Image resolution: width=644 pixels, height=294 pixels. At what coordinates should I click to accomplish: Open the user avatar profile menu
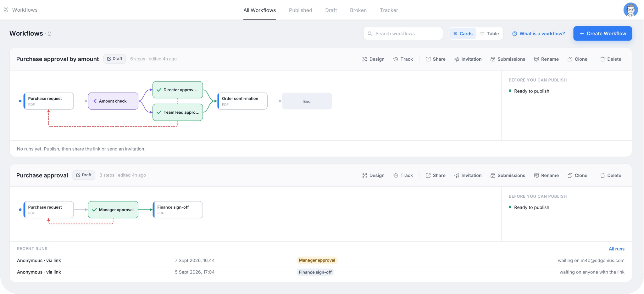[630, 10]
